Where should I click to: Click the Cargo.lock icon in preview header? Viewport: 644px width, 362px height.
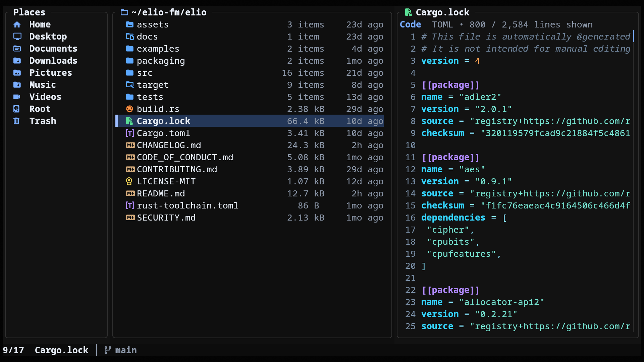point(408,12)
